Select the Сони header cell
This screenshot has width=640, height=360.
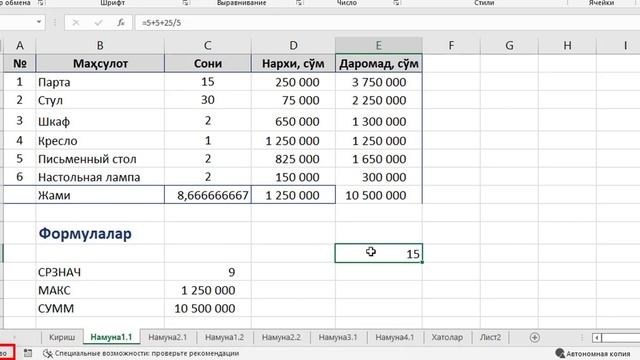(208, 64)
